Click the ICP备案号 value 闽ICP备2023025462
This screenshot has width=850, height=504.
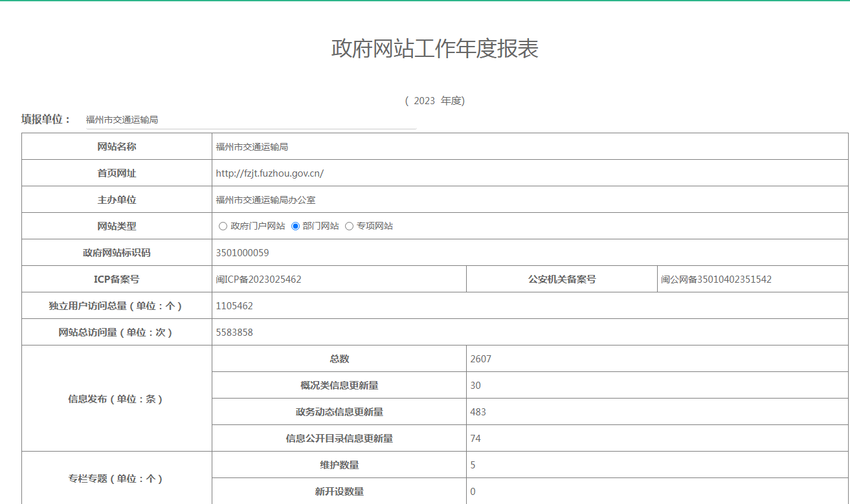258,279
